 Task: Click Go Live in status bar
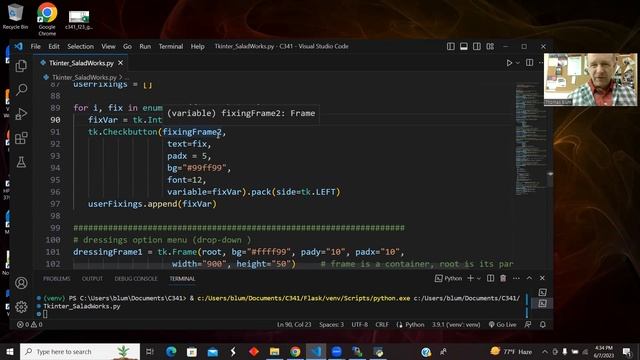click(502, 324)
